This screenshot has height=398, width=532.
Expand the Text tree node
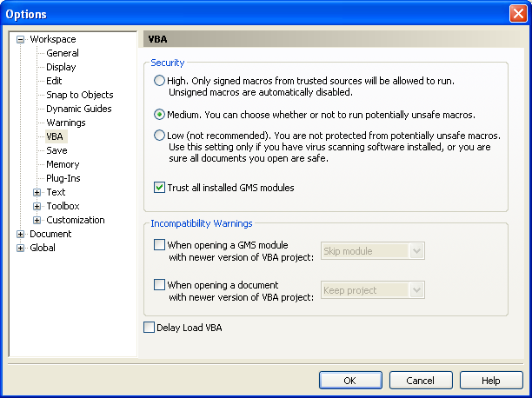point(37,192)
